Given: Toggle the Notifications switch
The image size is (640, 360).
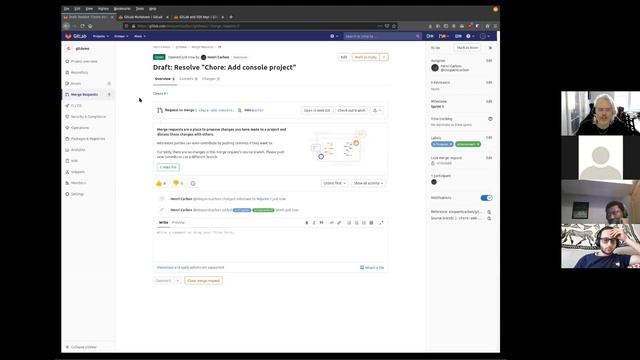Looking at the screenshot, I should (486, 198).
